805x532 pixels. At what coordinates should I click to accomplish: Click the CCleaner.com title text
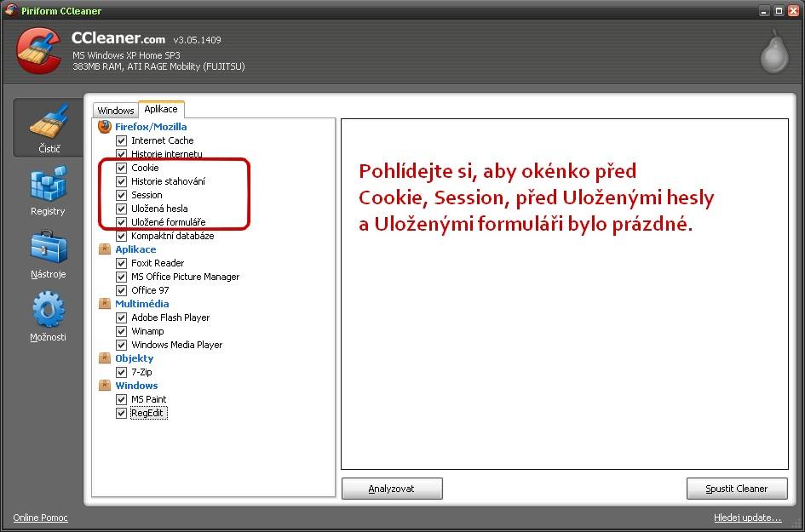(118, 37)
